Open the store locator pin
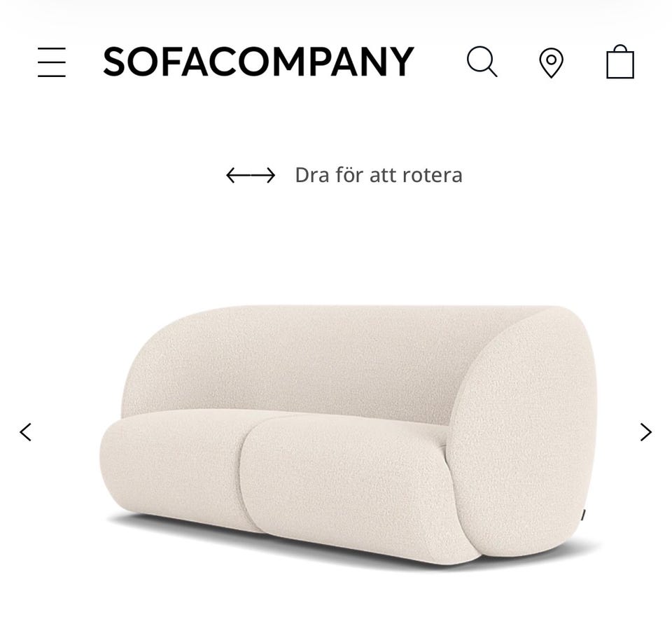The height and width of the screenshot is (624, 672). tap(551, 62)
